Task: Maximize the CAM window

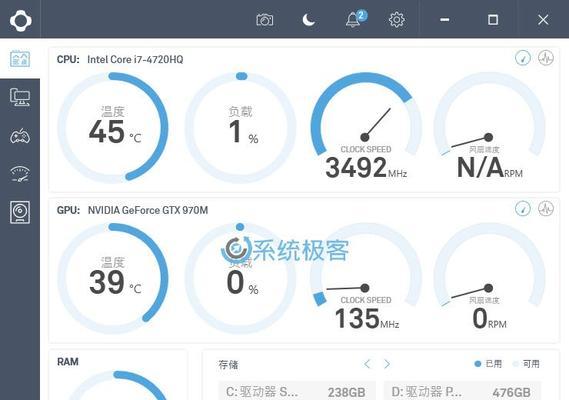Action: (x=493, y=20)
